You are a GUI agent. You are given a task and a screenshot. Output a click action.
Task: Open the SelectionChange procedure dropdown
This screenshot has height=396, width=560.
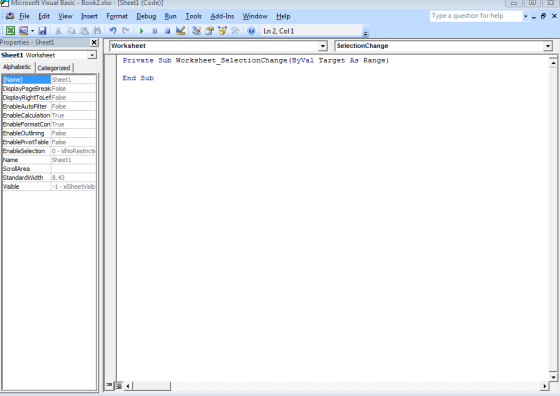coord(548,46)
